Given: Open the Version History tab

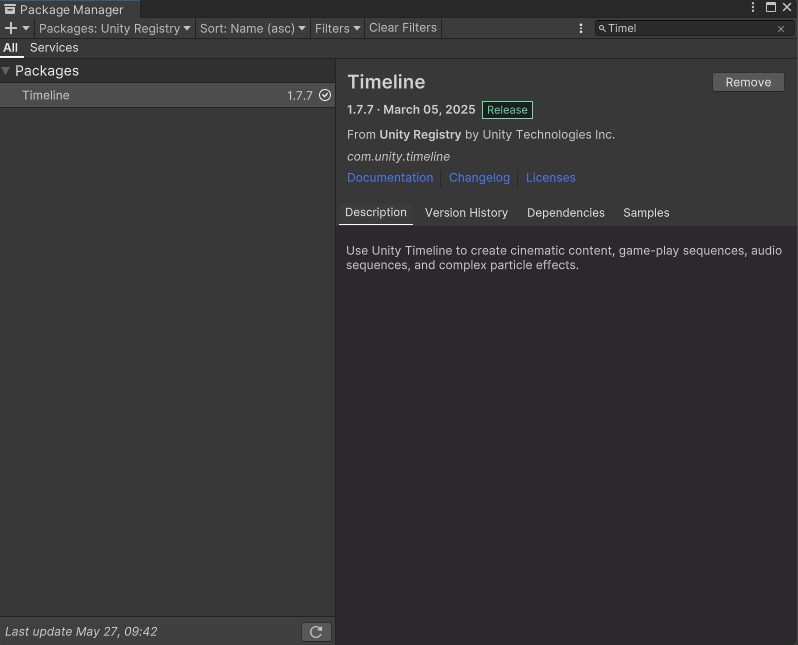Looking at the screenshot, I should click(466, 213).
